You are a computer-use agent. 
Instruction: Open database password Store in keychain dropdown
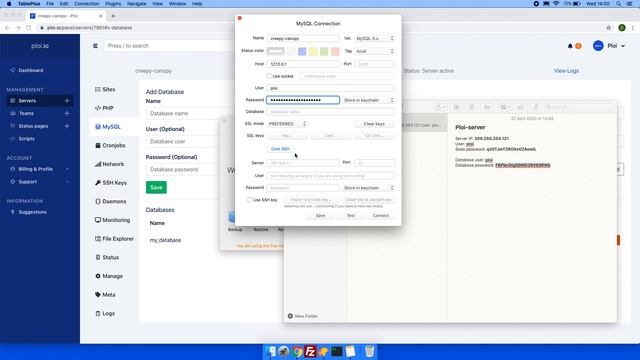(369, 100)
